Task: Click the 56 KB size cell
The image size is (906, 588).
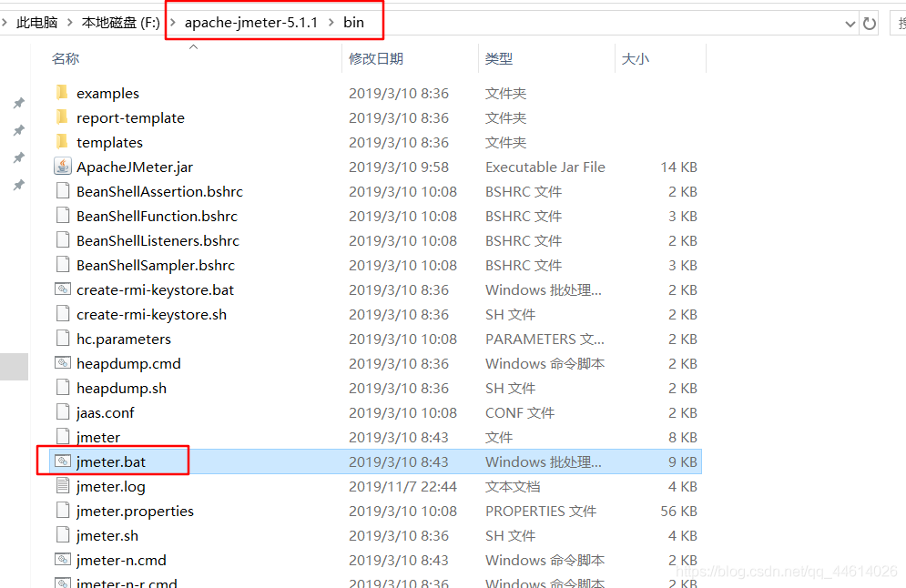Action: coord(679,512)
